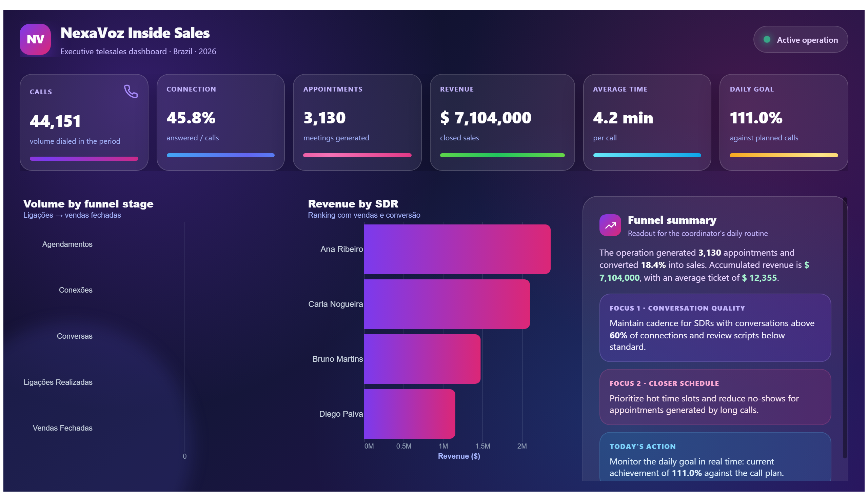Click the 'Revenue ($)' axis title
Viewport: 868px width, 495px height.
(x=459, y=456)
